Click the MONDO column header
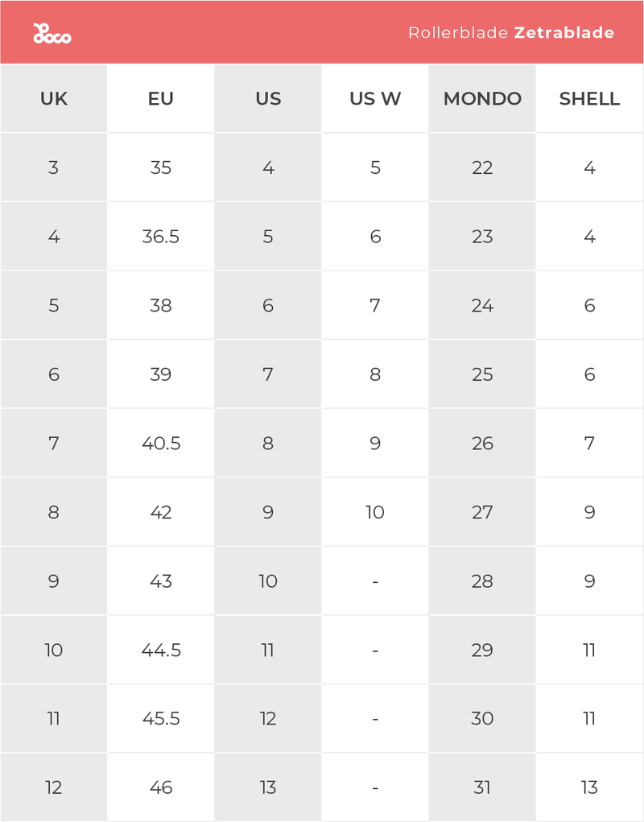The height and width of the screenshot is (822, 644). 482,99
